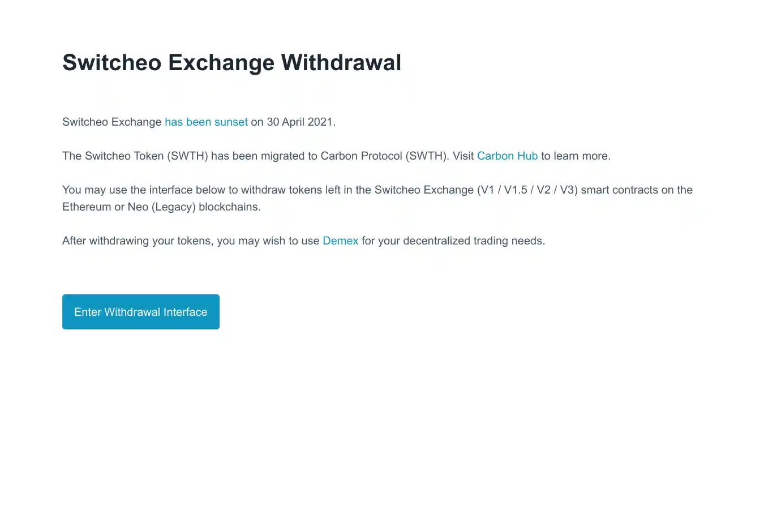The height and width of the screenshot is (532, 764).
Task: Click the Enter Withdrawal Interface button
Action: [140, 312]
